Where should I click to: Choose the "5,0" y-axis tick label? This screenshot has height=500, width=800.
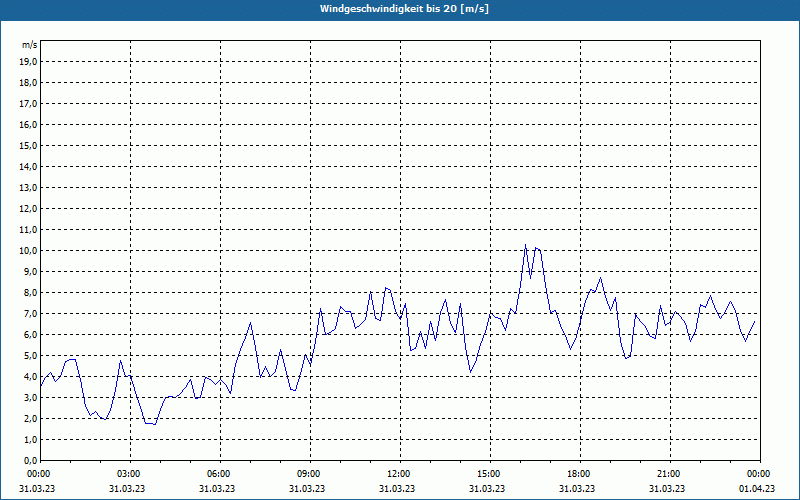point(30,356)
